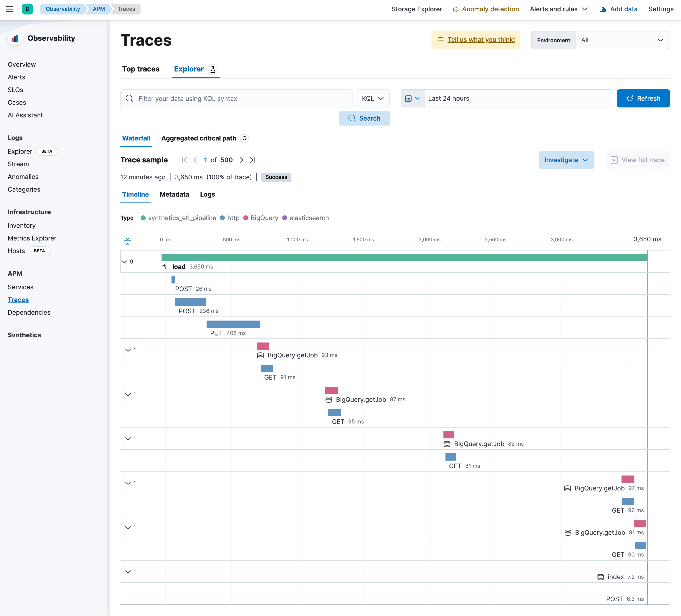This screenshot has width=681, height=616.
Task: Click the Explorer tab beaker icon
Action: tap(213, 69)
